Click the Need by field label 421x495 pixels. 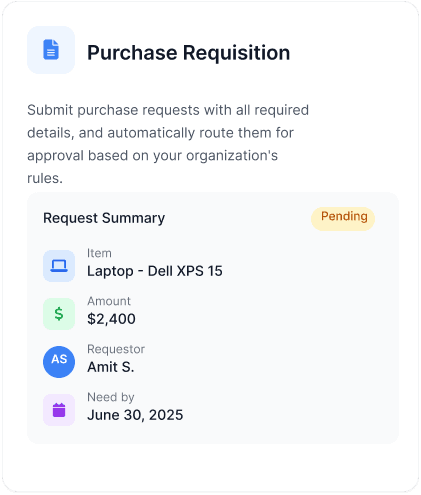(111, 397)
